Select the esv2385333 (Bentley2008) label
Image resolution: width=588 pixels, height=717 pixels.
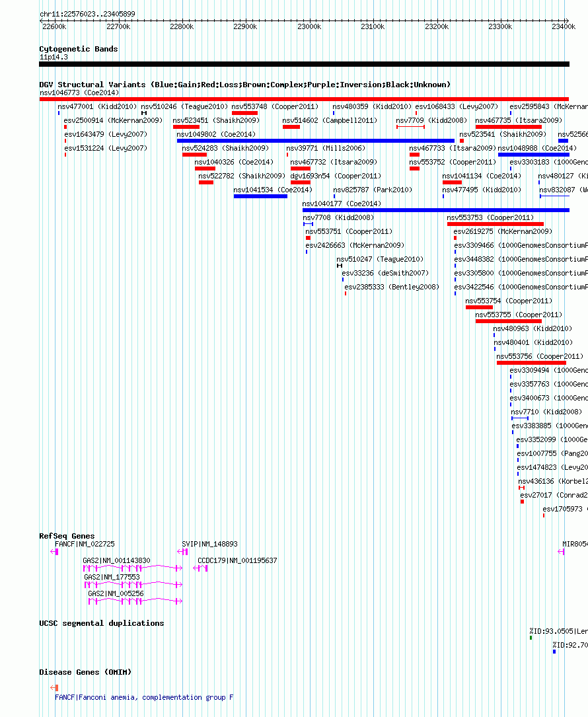click(x=391, y=287)
